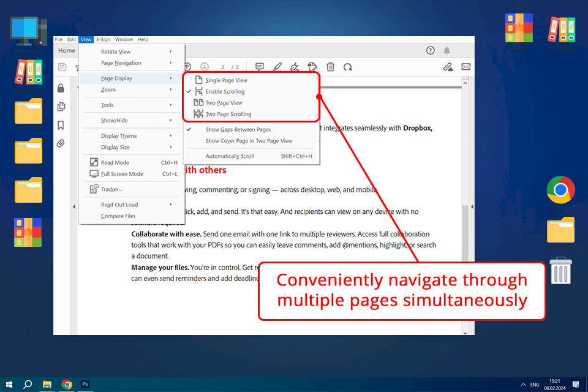Close the highlighted View menu

(x=86, y=39)
